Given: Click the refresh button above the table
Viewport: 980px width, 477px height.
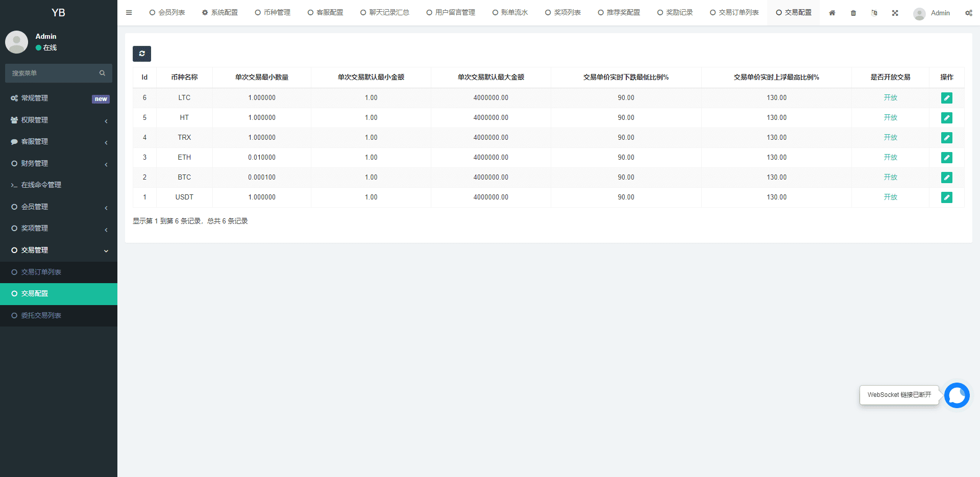Looking at the screenshot, I should point(142,54).
